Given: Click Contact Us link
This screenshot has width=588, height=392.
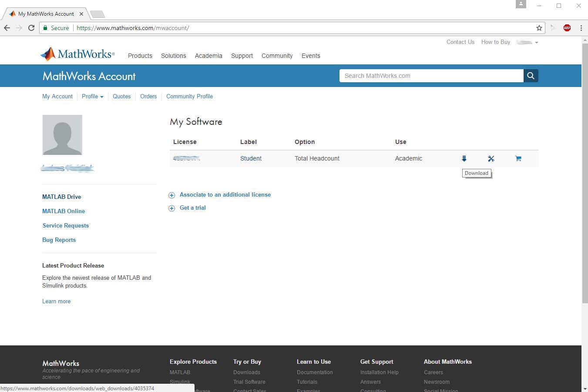Looking at the screenshot, I should (x=460, y=42).
